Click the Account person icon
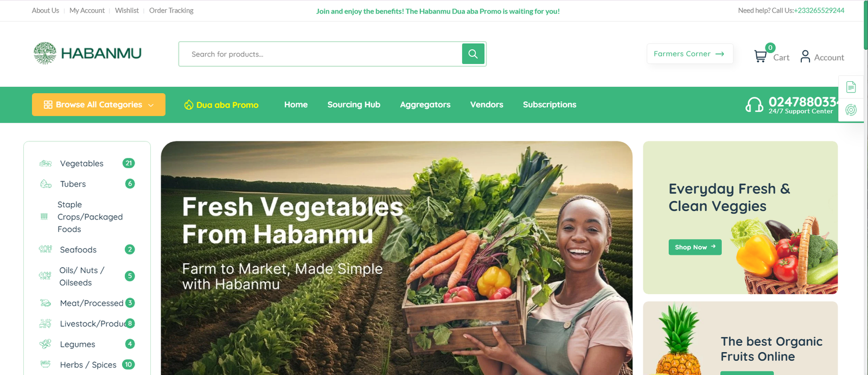 click(x=805, y=56)
